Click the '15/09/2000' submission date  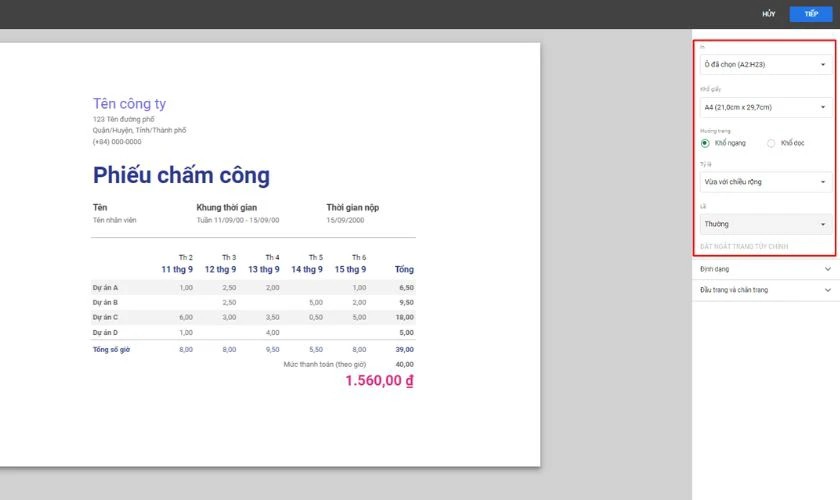345,220
